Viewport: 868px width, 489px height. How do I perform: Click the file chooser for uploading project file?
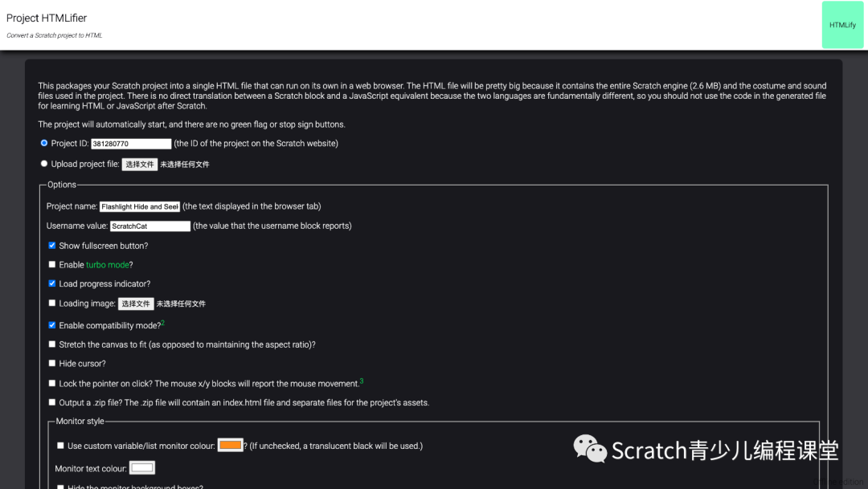140,164
